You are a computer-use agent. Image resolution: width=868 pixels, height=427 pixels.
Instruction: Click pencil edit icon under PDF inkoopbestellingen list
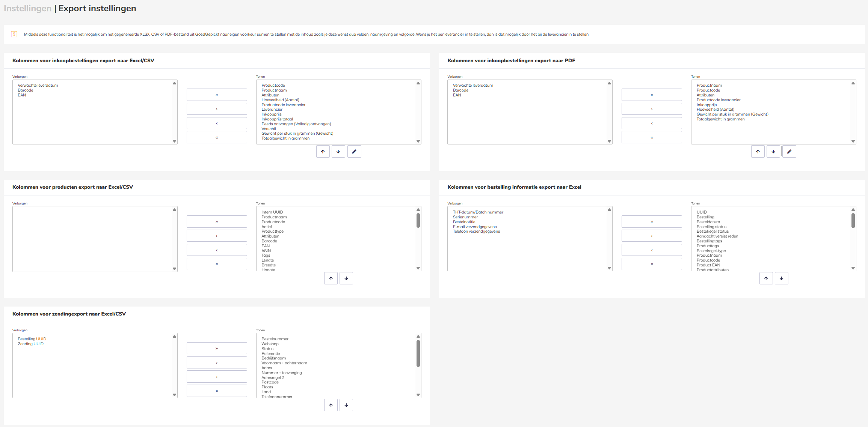click(789, 152)
